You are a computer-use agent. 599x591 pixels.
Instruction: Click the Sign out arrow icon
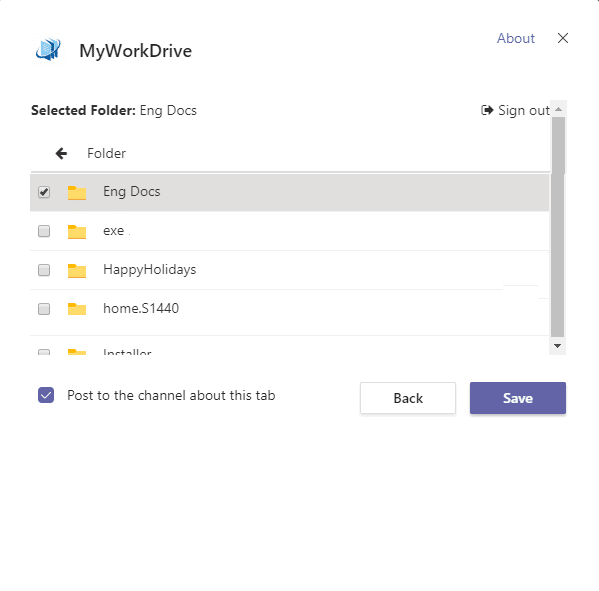(x=487, y=110)
